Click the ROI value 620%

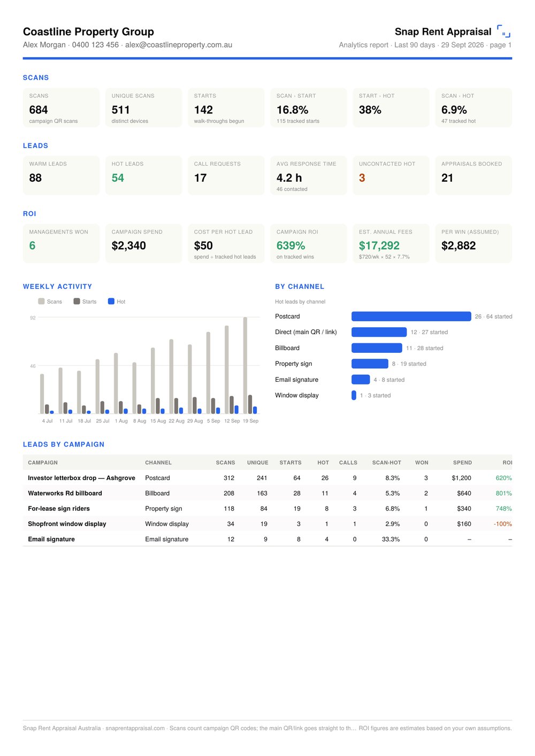pos(503,478)
